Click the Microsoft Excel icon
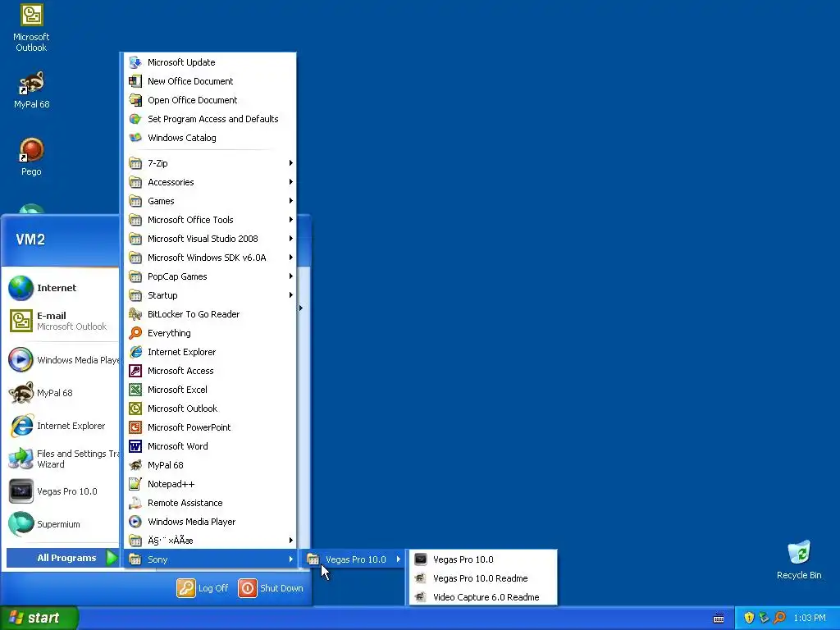Viewport: 840px width, 630px height. tap(135, 390)
